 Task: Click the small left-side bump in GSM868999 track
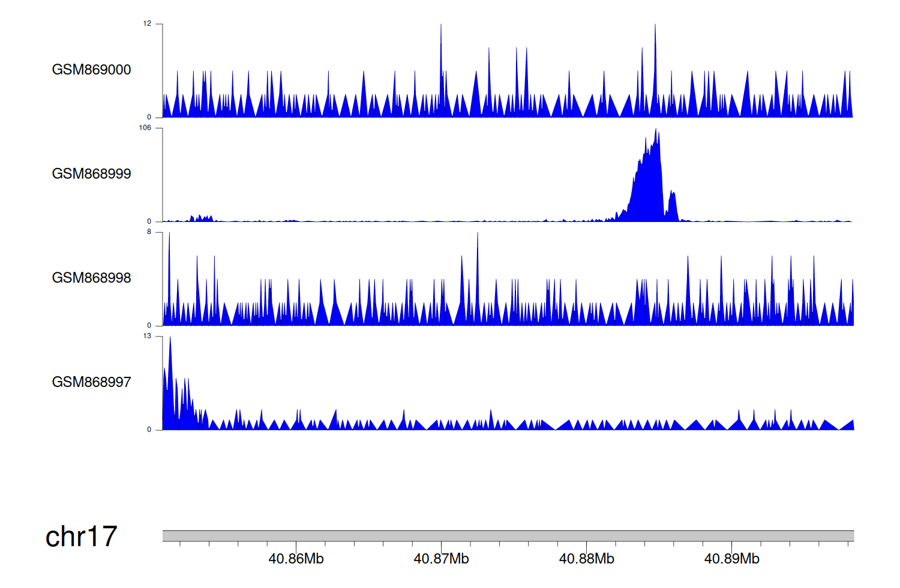[x=201, y=218]
